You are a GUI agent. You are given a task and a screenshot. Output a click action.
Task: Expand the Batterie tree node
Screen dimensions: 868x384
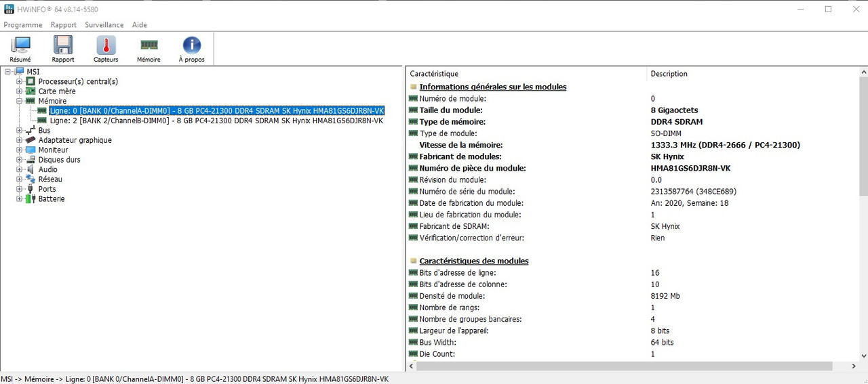tap(20, 199)
